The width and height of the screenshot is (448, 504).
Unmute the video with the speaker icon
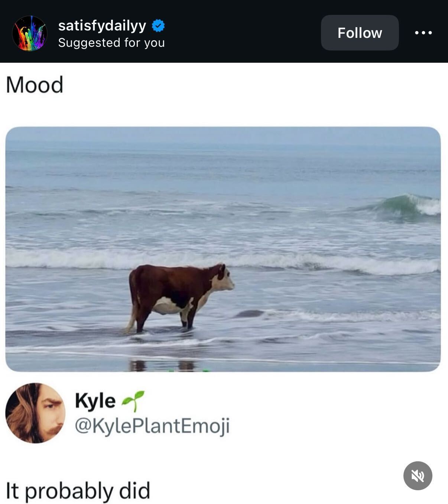[x=418, y=475]
